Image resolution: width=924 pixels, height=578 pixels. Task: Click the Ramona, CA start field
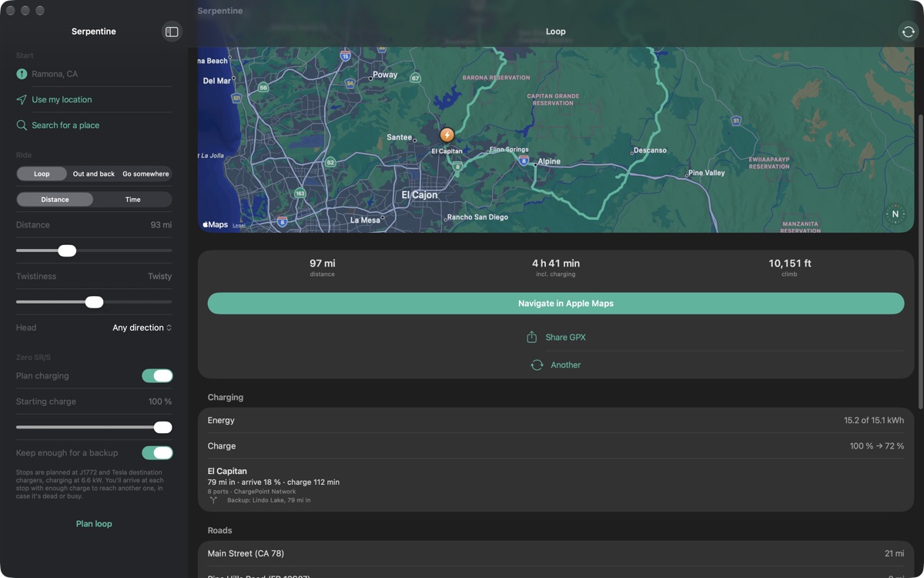click(x=94, y=74)
